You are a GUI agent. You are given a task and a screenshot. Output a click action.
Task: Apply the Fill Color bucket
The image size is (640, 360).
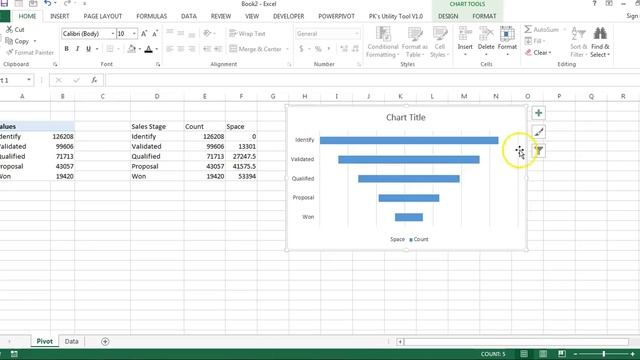pos(131,49)
